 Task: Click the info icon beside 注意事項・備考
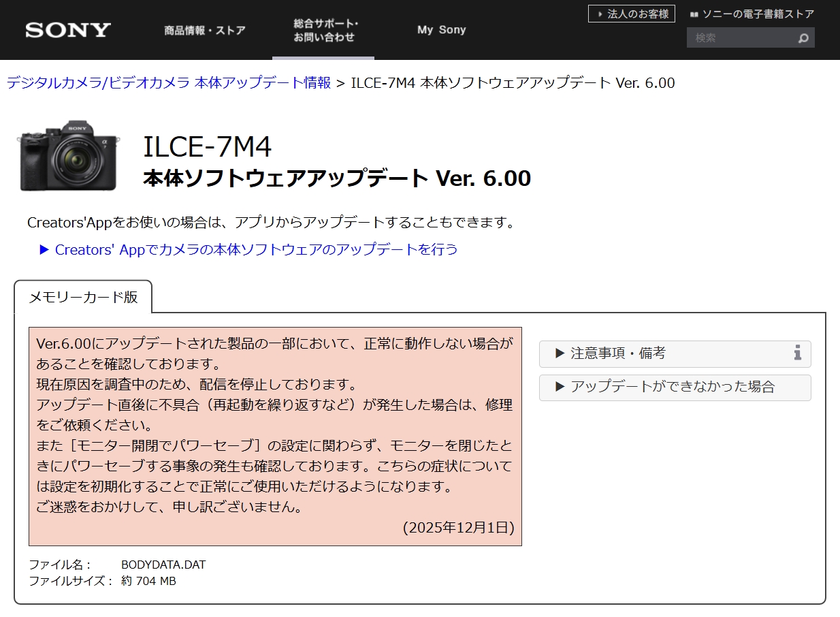(x=797, y=353)
